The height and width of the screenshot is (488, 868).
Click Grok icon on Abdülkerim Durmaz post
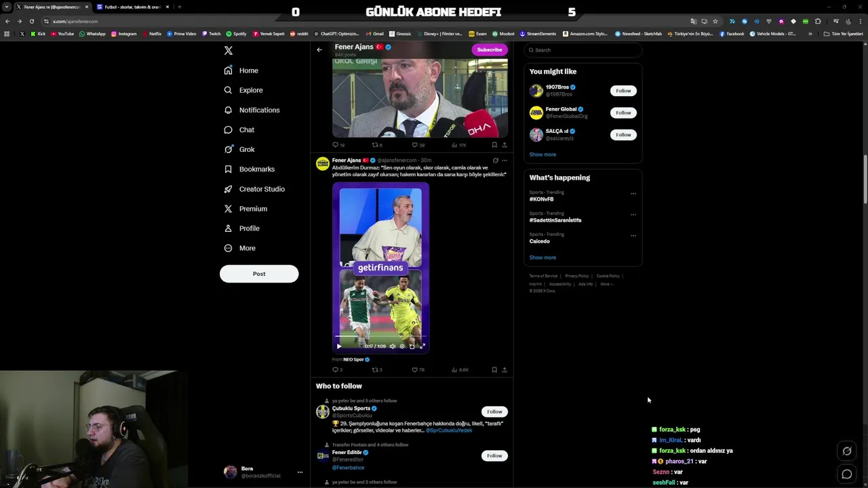click(x=495, y=161)
